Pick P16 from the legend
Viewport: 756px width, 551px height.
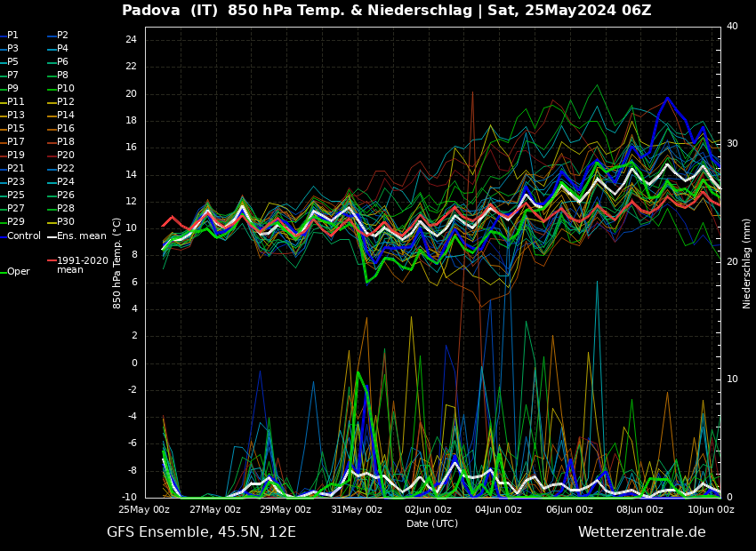point(66,129)
